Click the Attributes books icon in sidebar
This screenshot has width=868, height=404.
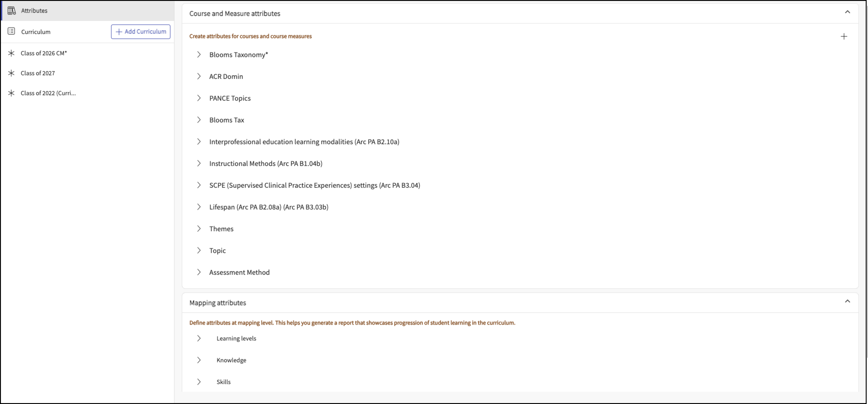pos(12,10)
